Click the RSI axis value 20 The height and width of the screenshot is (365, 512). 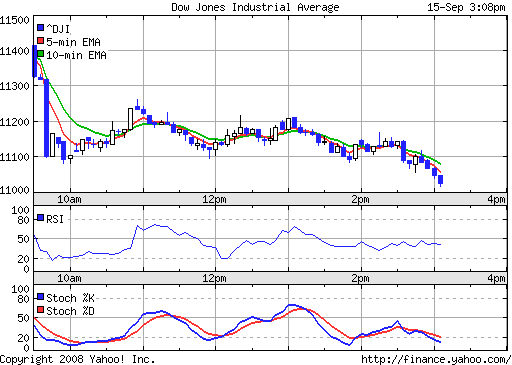(x=24, y=259)
